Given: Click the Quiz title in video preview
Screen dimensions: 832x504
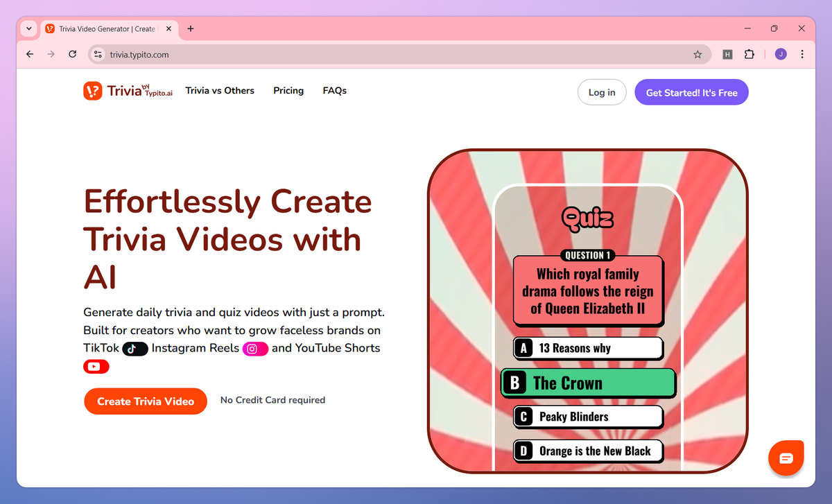Looking at the screenshot, I should [x=587, y=218].
